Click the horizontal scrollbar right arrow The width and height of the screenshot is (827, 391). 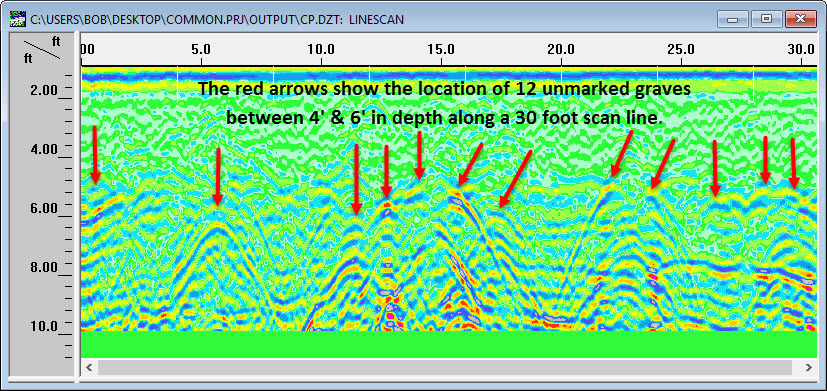809,367
